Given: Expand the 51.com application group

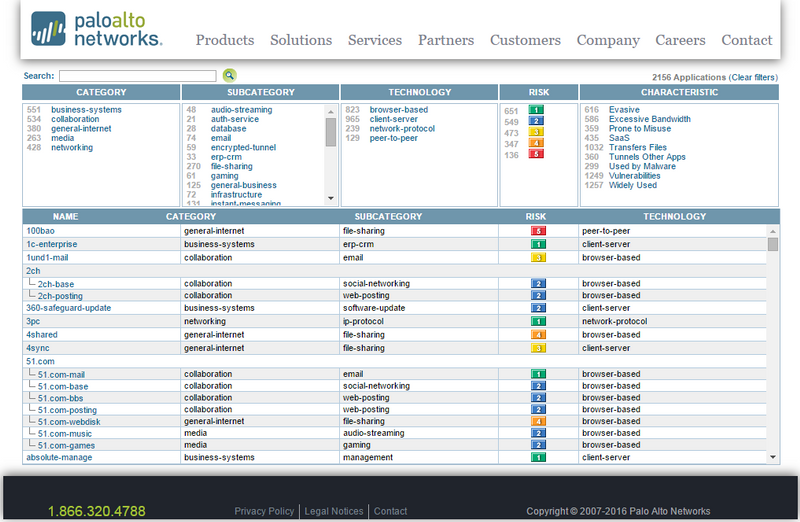Looking at the screenshot, I should click(39, 361).
